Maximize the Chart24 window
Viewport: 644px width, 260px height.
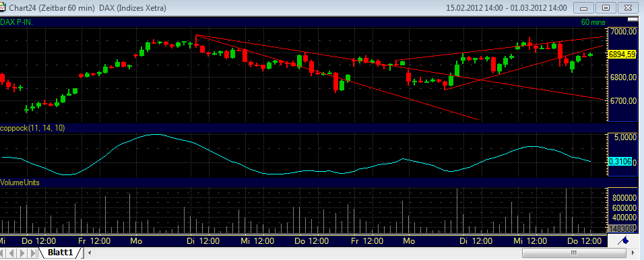[606, 7]
